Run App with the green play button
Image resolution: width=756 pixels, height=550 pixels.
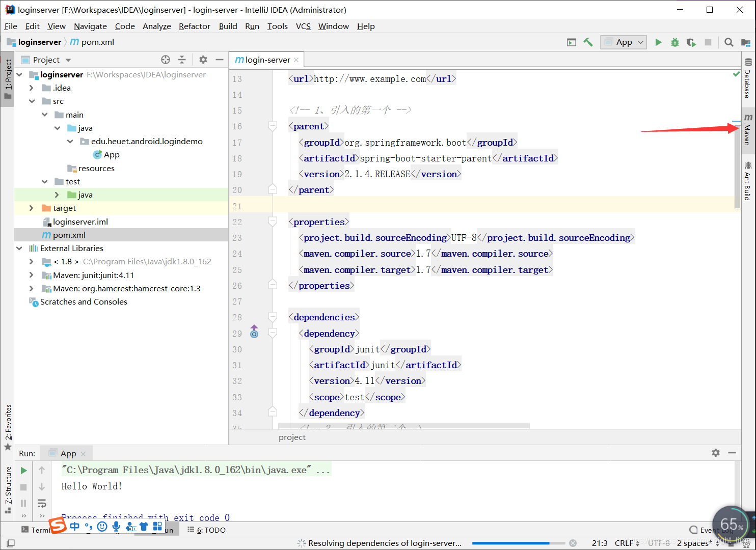pos(658,42)
